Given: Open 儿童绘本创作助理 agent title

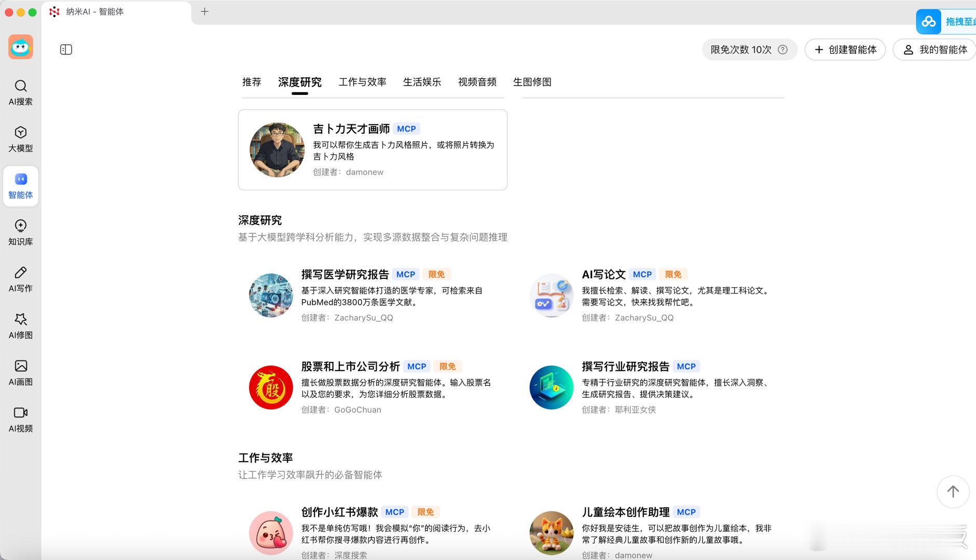Looking at the screenshot, I should (626, 512).
